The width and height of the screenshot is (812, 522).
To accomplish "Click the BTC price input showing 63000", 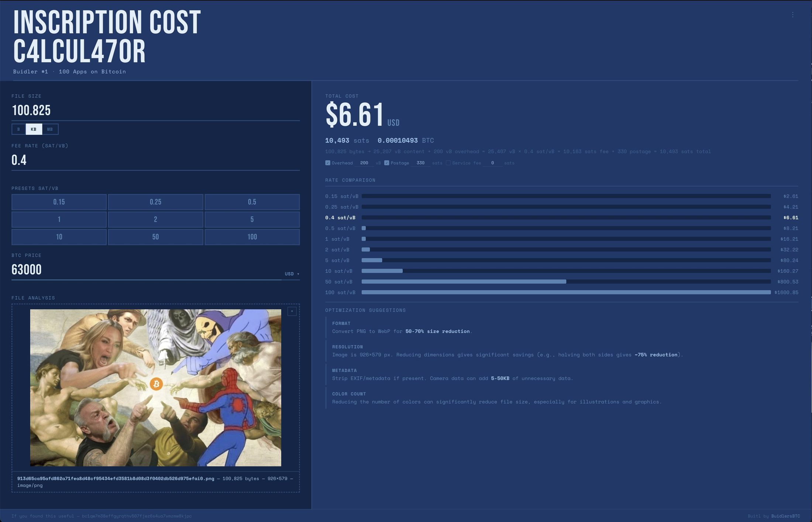I will pyautogui.click(x=146, y=270).
